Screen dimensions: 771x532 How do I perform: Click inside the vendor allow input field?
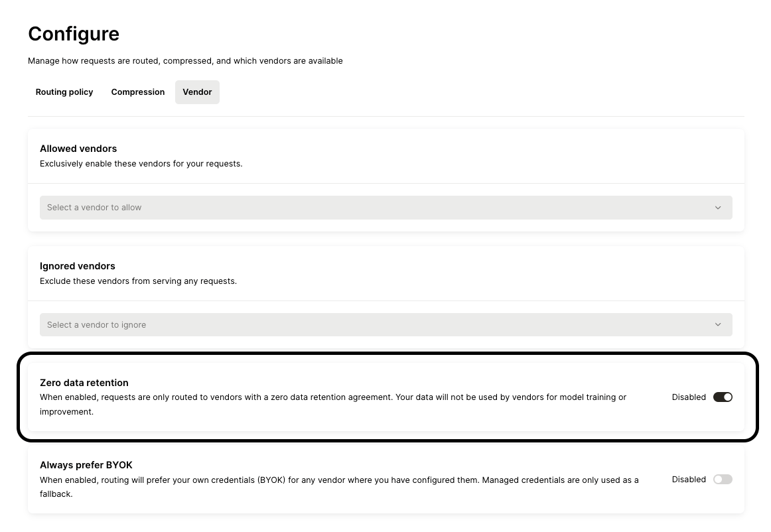[x=199, y=207]
